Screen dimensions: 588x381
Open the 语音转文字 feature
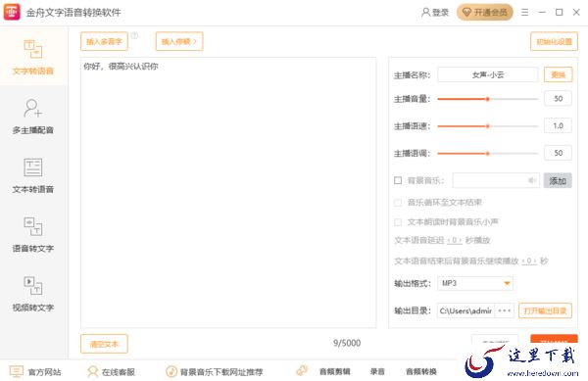[x=33, y=234]
